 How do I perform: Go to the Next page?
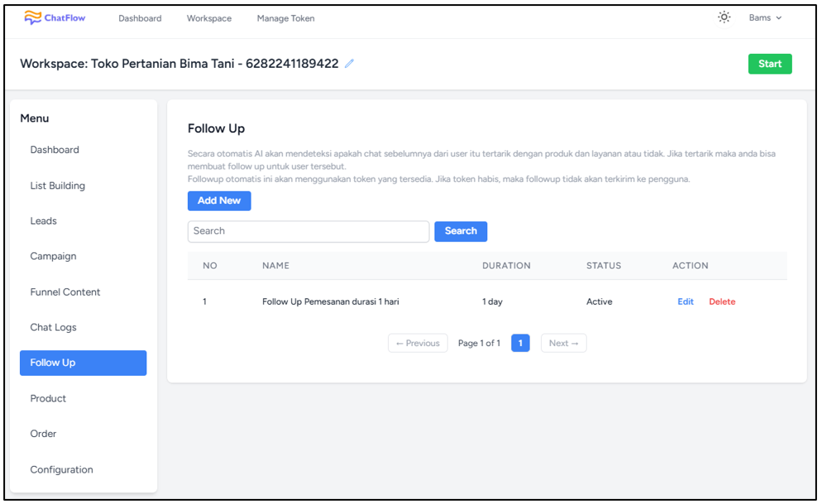click(563, 343)
